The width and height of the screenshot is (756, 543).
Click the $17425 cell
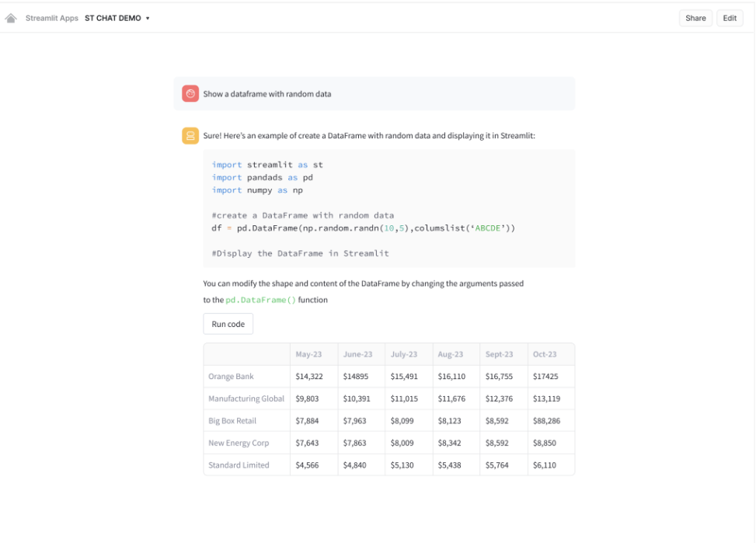click(551, 376)
